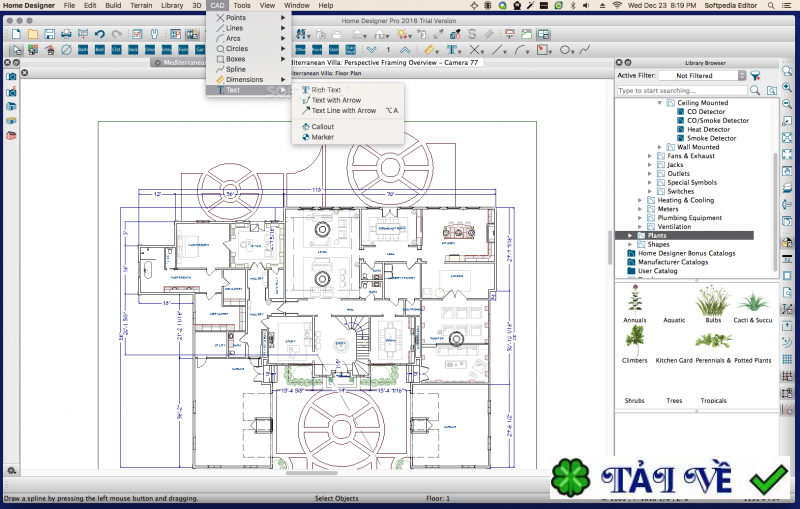Click the Annuals plant thumbnail

(634, 302)
